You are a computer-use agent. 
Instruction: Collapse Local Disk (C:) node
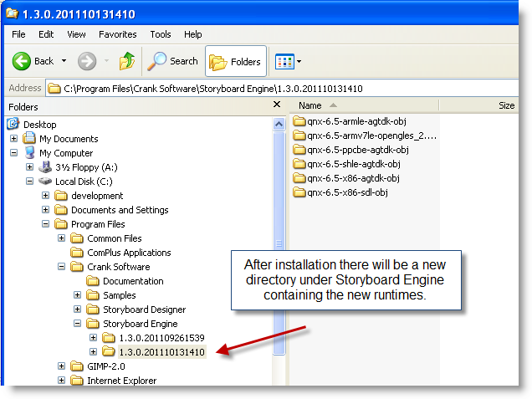coord(29,182)
